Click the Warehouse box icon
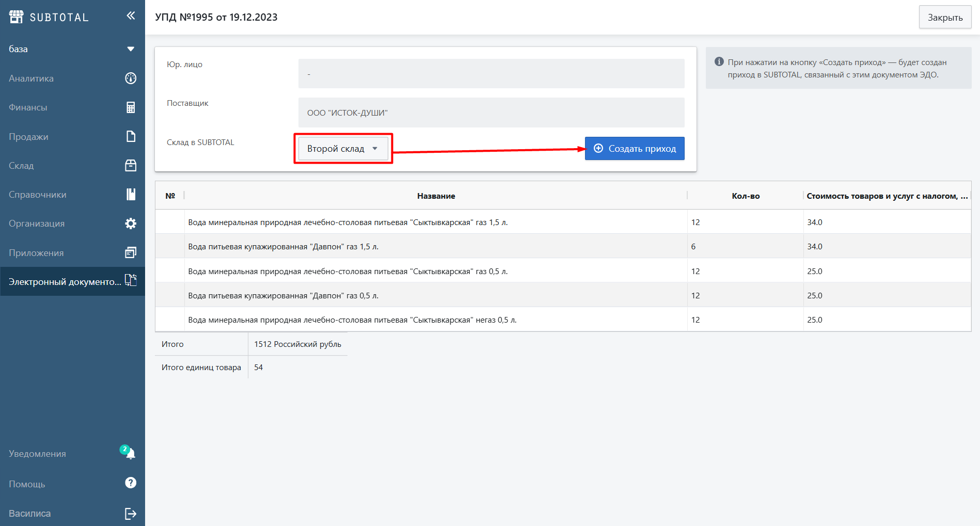This screenshot has width=980, height=526. point(131,166)
